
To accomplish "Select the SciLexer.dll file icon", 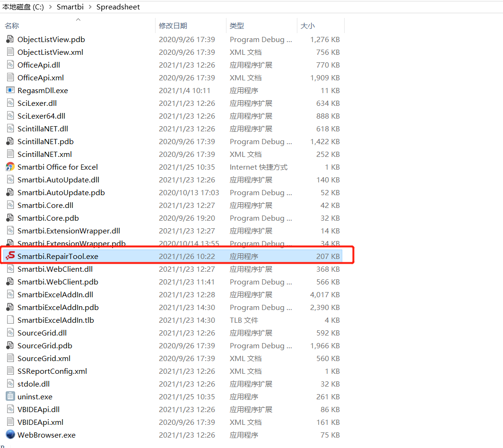I will (x=10, y=103).
